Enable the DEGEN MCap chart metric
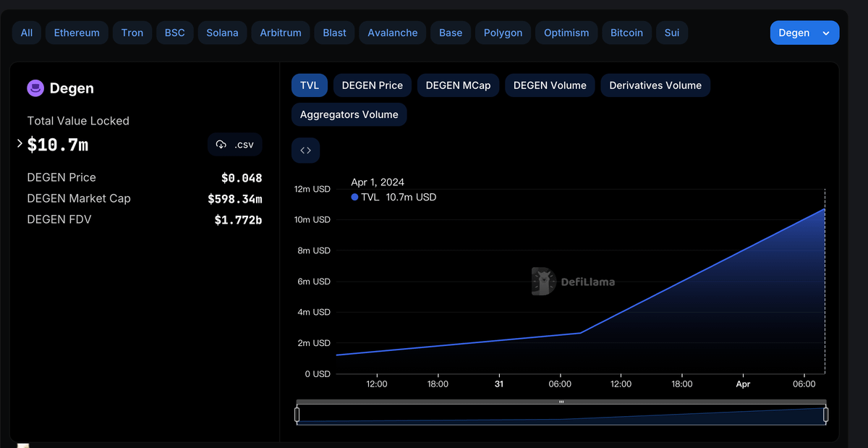Viewport: 868px width, 448px height. click(457, 85)
